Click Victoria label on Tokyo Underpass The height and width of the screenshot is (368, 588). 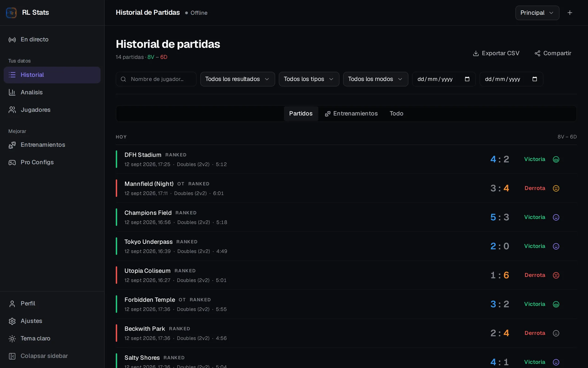(534, 246)
